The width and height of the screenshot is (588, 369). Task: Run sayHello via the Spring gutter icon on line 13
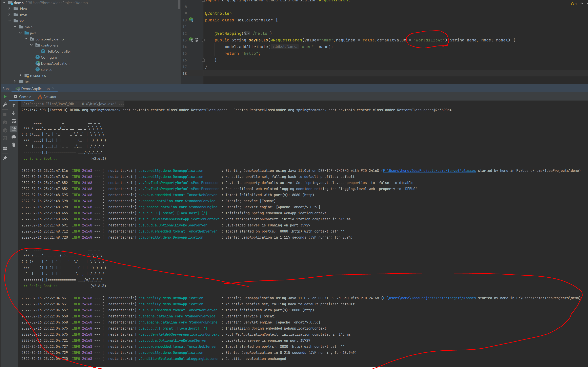(x=191, y=40)
